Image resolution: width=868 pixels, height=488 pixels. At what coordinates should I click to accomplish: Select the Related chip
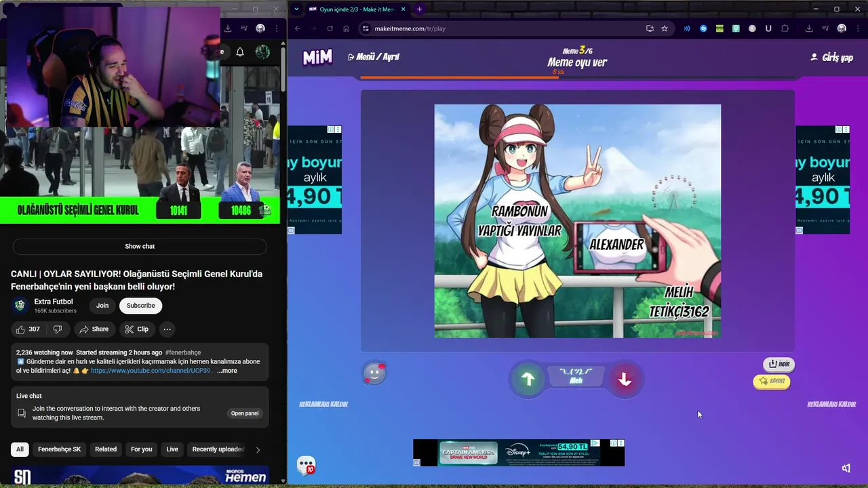[106, 449]
